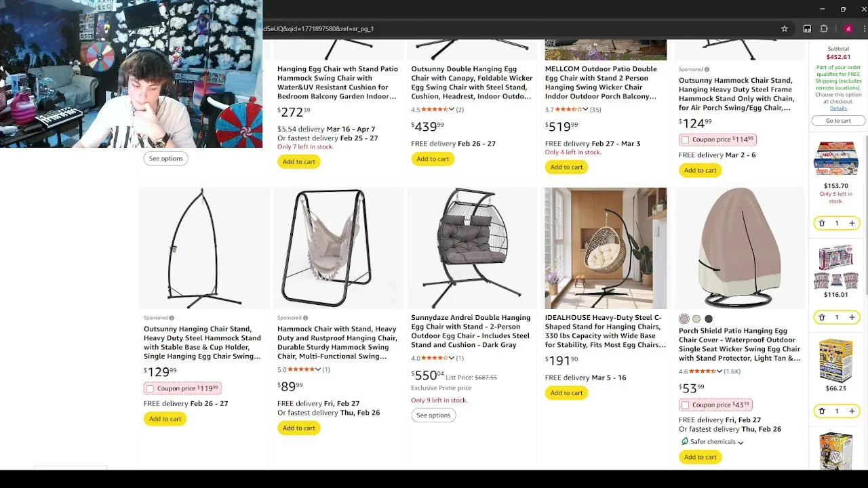Expand the Safer chemicals dropdown
Screen dimensions: 868x488
741,443
